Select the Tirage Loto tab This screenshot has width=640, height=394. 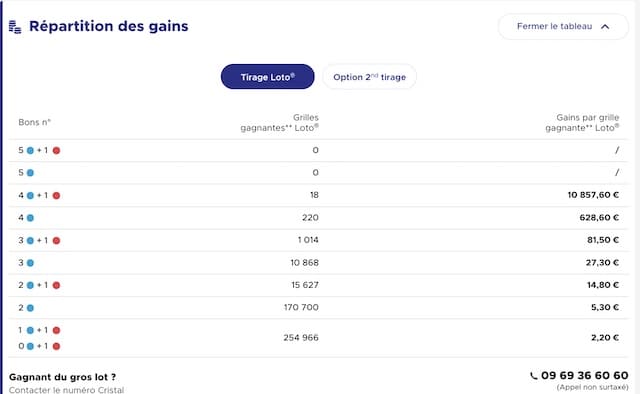tap(268, 77)
